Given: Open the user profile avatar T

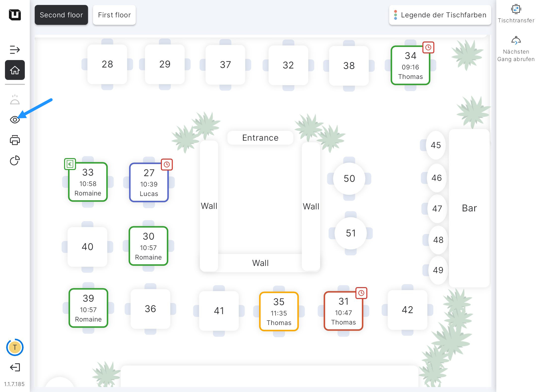Looking at the screenshot, I should pyautogui.click(x=15, y=347).
